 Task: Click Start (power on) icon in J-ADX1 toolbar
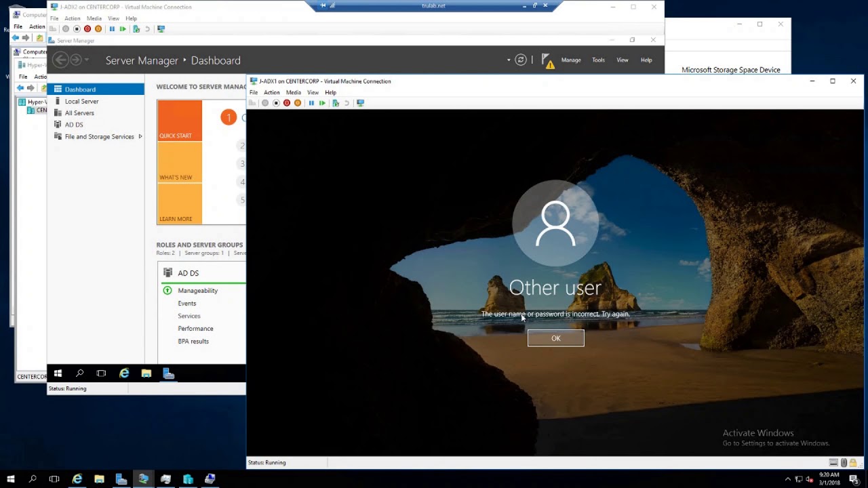click(265, 103)
